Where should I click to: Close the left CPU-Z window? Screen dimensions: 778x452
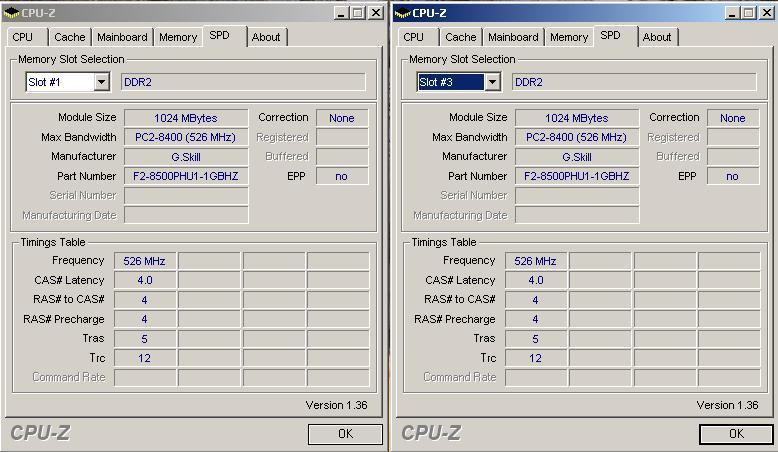click(x=377, y=13)
